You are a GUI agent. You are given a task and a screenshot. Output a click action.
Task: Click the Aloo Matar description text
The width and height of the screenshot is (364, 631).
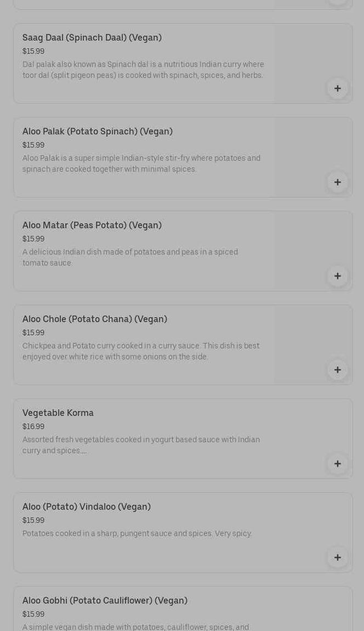130,257
